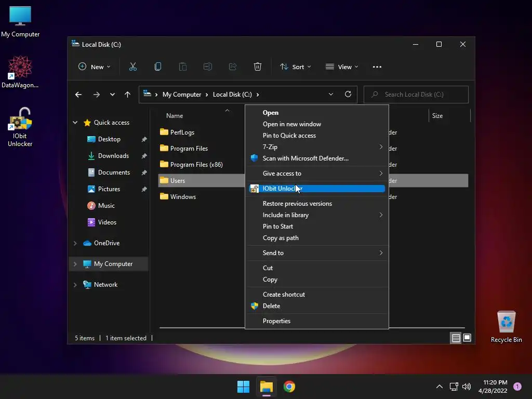Open clock and date in taskbar
The image size is (532, 399).
493,387
